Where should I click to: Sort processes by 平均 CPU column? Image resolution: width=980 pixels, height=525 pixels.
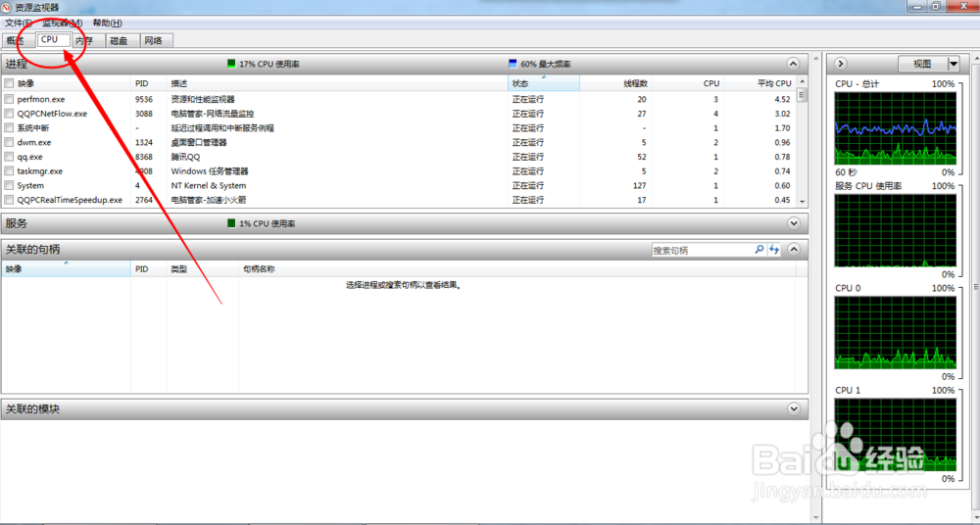(x=759, y=83)
